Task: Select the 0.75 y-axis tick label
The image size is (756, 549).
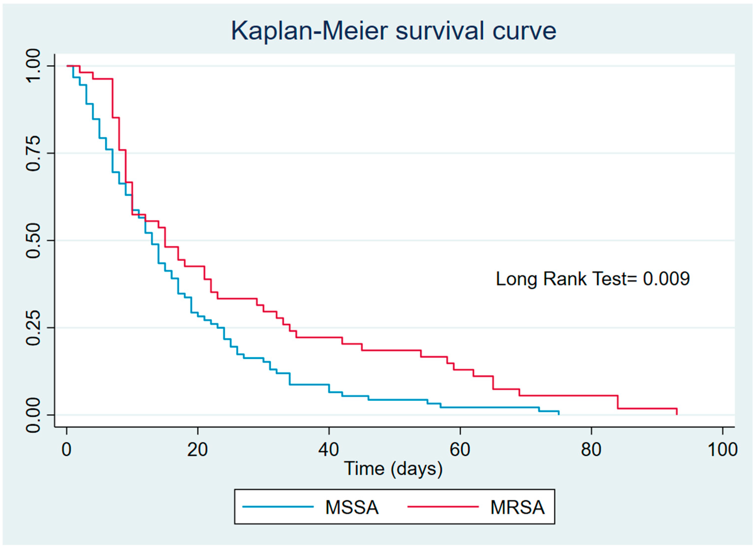Action: pyautogui.click(x=33, y=153)
